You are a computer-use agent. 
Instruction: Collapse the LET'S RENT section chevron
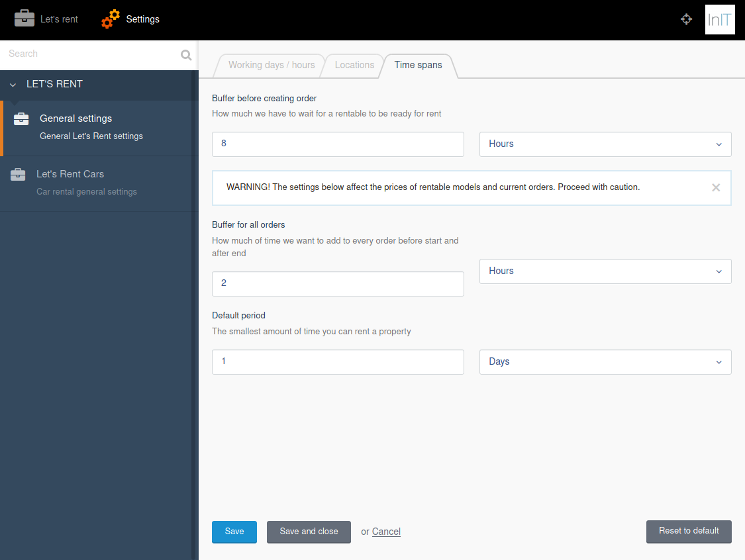point(13,85)
